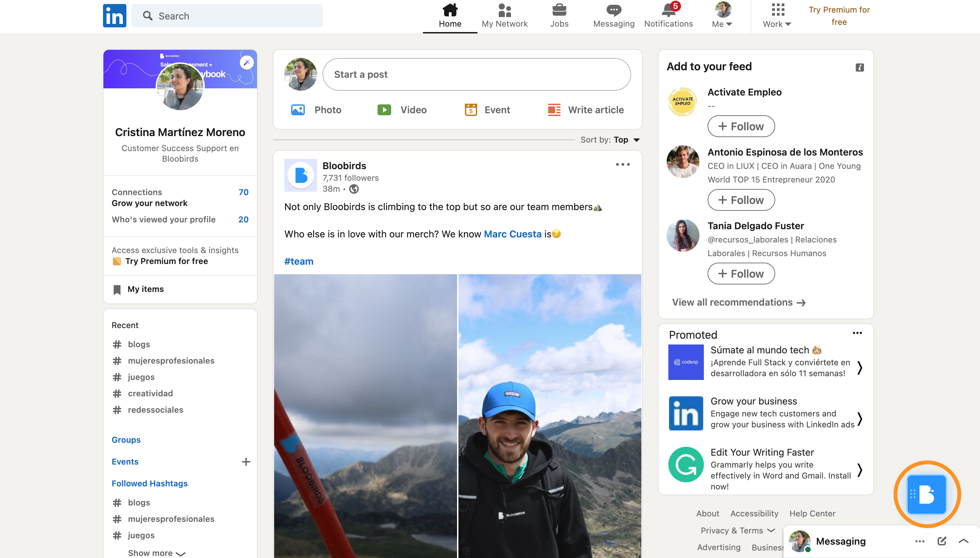Click in the Search input field
This screenshot has width=980, height=558.
point(227,16)
